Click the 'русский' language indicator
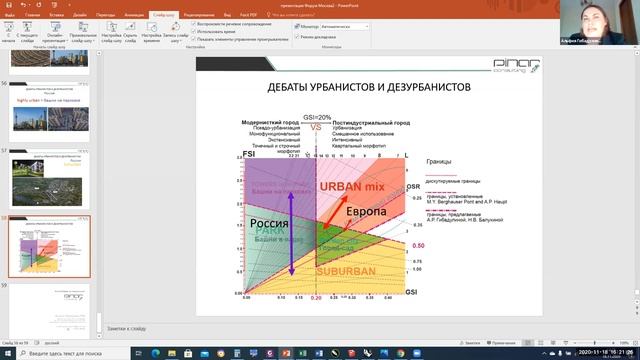 coord(52,343)
